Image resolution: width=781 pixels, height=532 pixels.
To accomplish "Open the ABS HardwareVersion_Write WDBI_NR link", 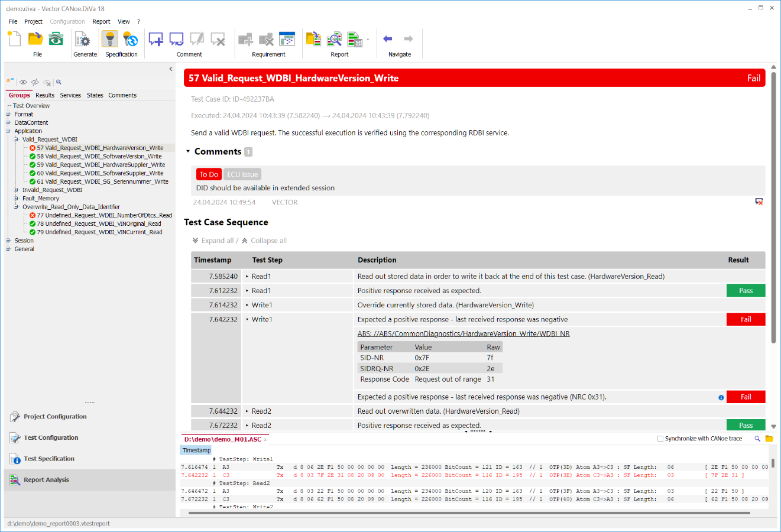I will coord(464,333).
